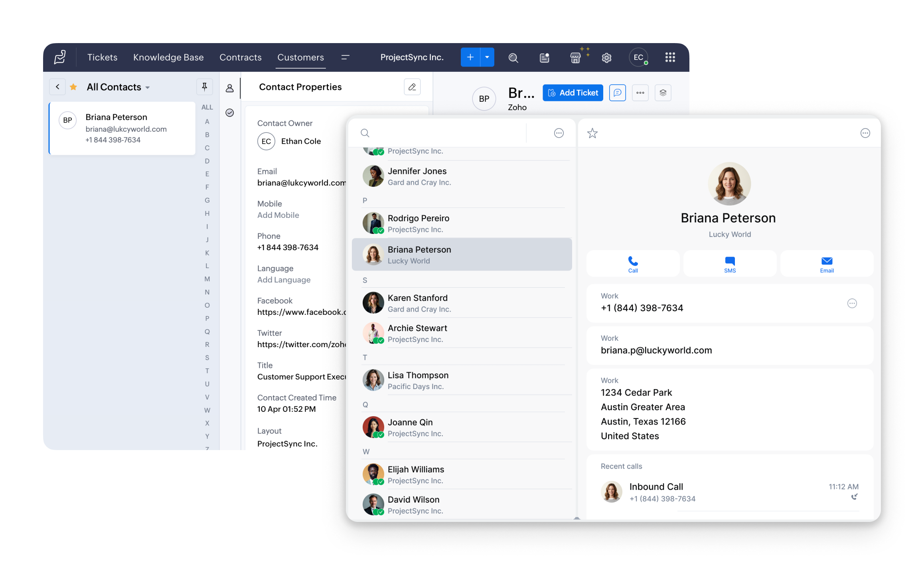924x565 pixels.
Task: Click the conversation chat icon beside Add Ticket
Action: point(617,93)
